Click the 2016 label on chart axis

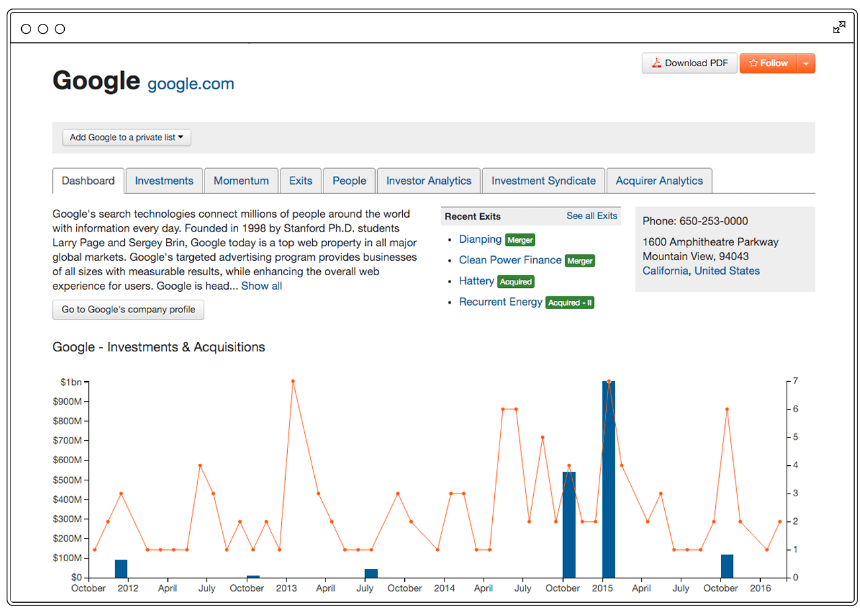coord(760,588)
